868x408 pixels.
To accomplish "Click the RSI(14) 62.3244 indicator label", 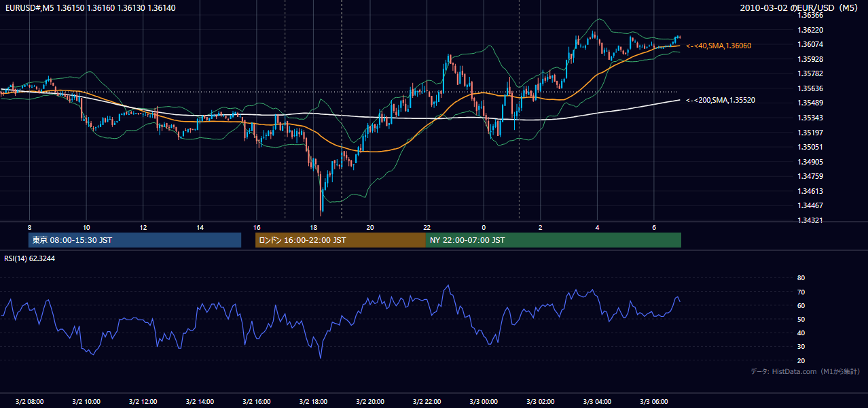I will [30, 258].
